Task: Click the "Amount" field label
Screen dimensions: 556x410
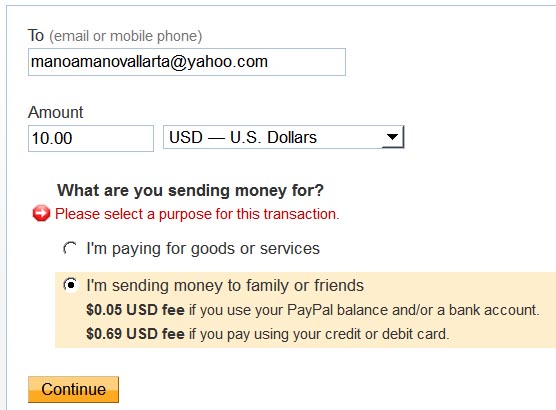Action: (56, 112)
